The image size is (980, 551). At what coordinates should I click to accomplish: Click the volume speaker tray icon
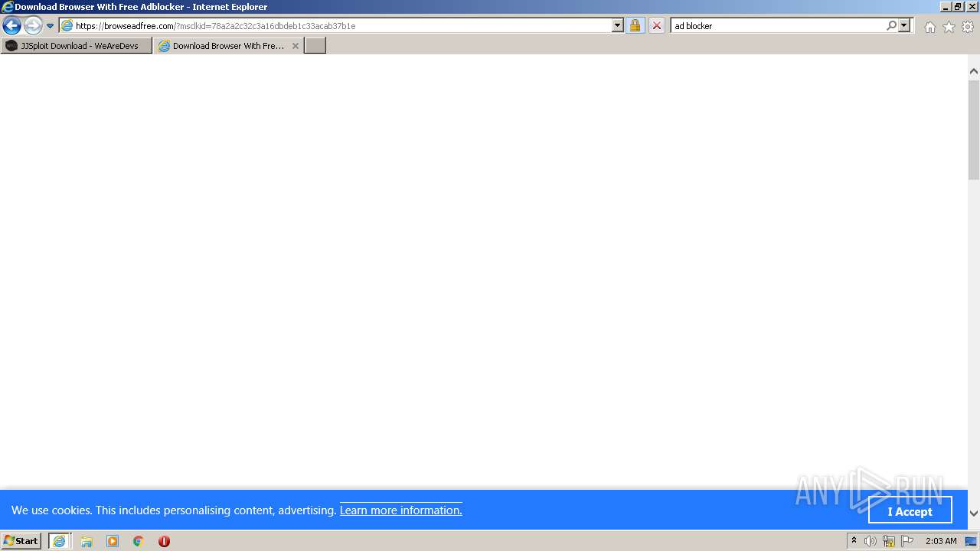click(871, 541)
